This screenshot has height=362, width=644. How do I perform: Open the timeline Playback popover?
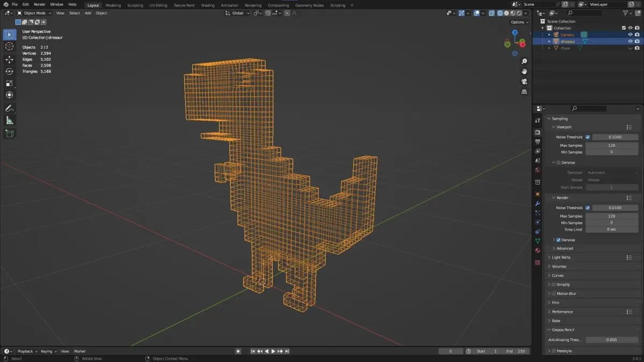28,351
